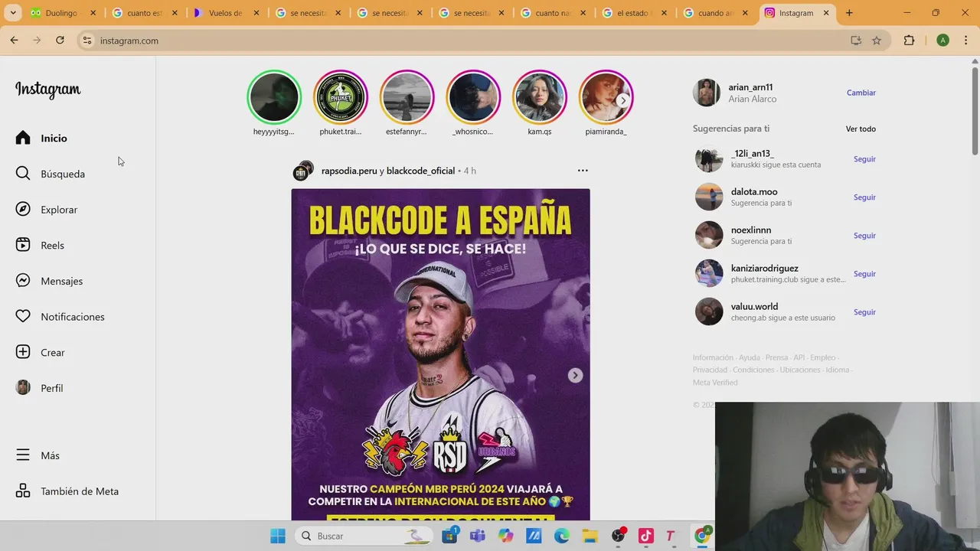Viewport: 980px width, 551px height.
Task: Open También de Meta icon
Action: pos(23,491)
